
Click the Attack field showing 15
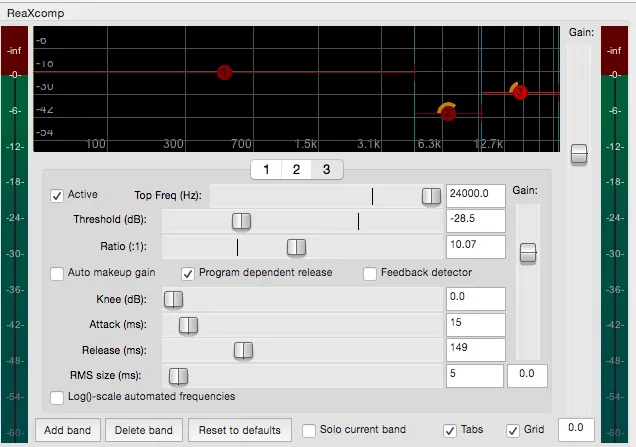tap(476, 325)
